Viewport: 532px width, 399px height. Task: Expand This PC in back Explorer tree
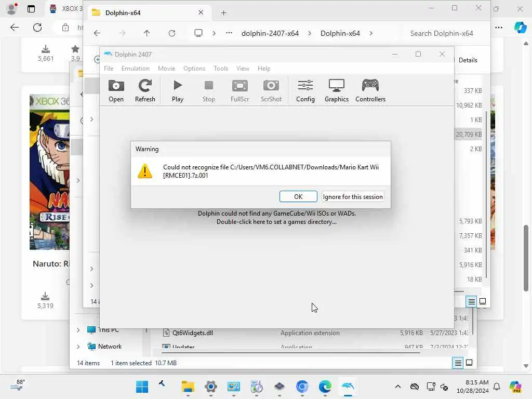point(78,330)
